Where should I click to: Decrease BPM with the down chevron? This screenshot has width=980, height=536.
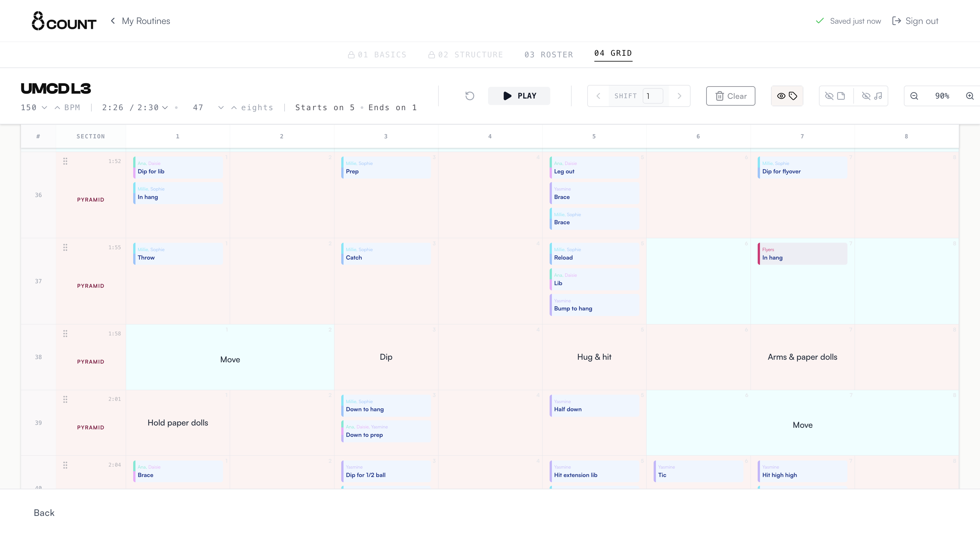pos(44,108)
